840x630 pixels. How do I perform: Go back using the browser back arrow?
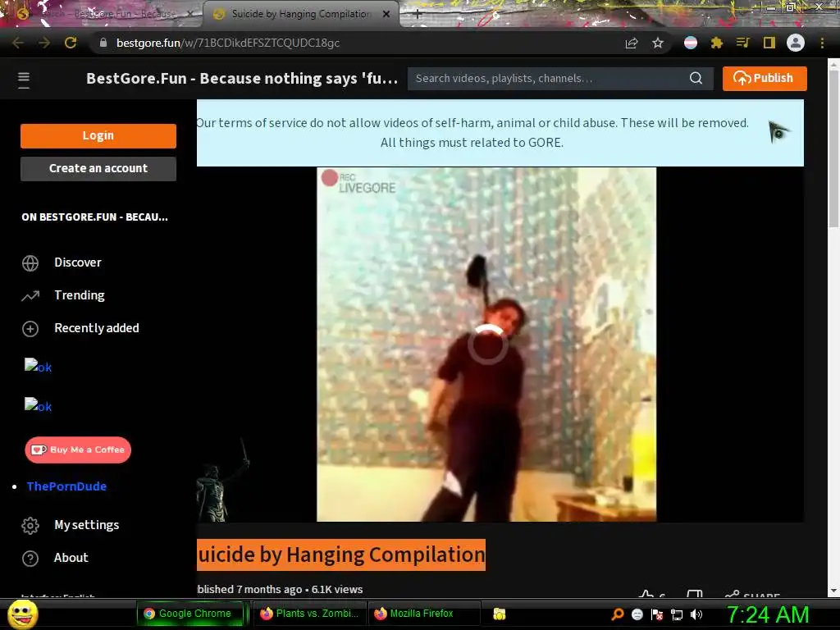18,43
